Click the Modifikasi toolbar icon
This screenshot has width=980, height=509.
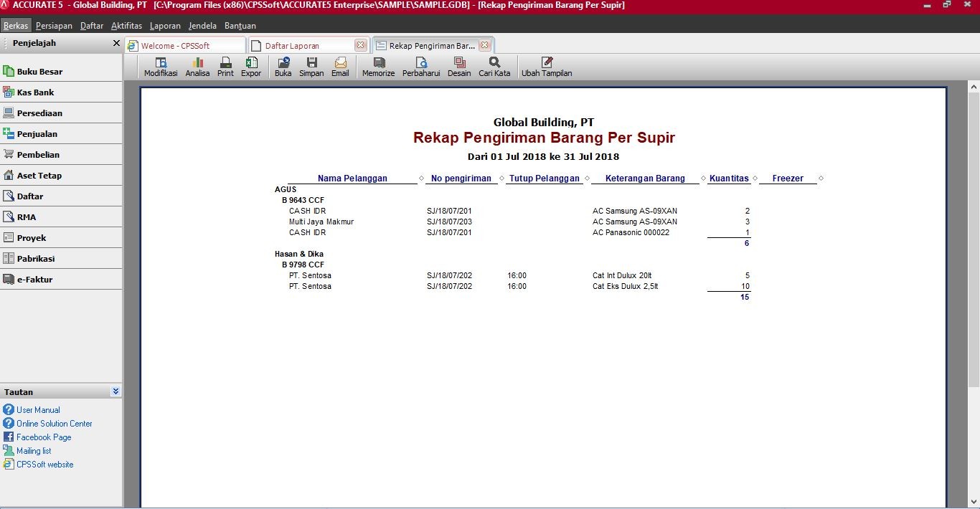tap(161, 67)
